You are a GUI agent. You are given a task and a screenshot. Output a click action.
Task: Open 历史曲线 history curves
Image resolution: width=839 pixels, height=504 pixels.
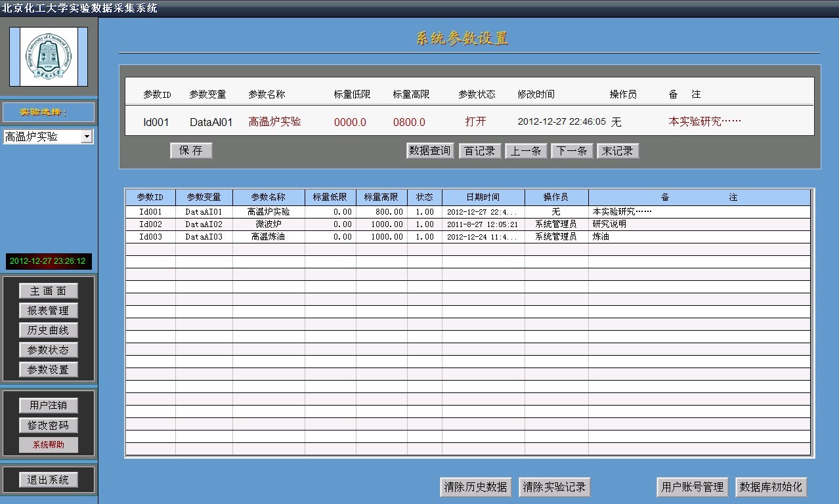click(x=48, y=330)
